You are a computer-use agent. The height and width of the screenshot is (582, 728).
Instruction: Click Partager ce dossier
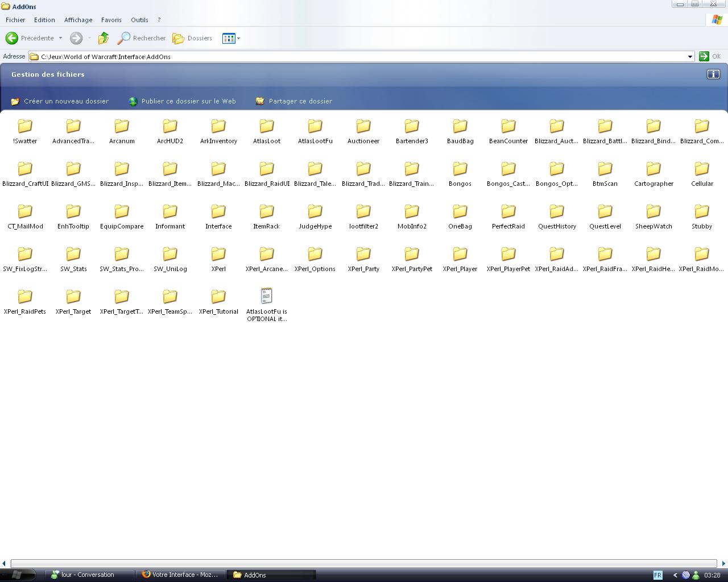293,101
